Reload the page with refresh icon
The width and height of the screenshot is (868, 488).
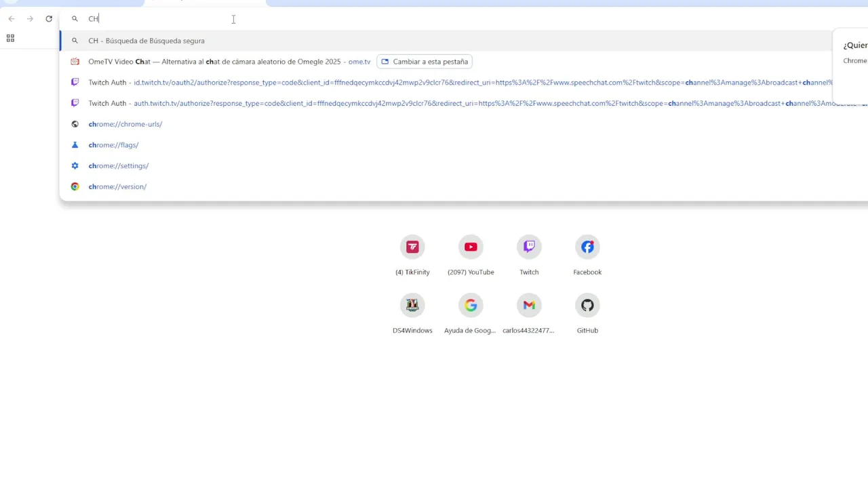(49, 19)
